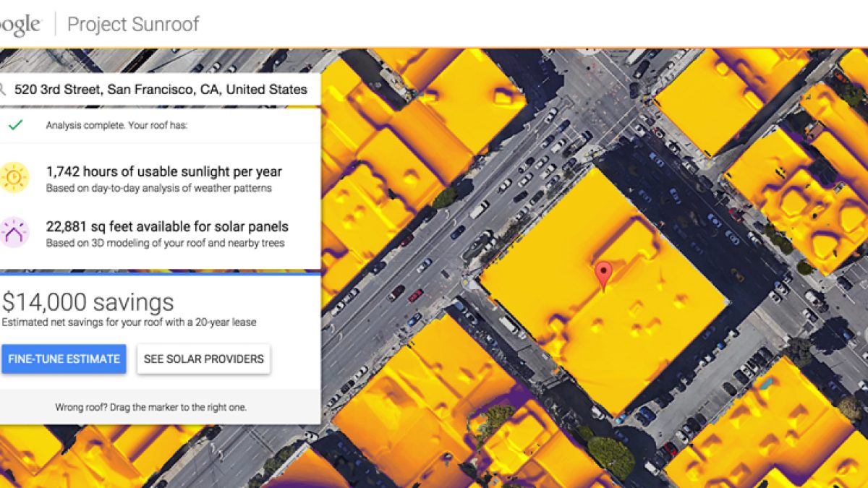The image size is (868, 488).
Task: Click the Project Sunroof title
Action: click(133, 24)
